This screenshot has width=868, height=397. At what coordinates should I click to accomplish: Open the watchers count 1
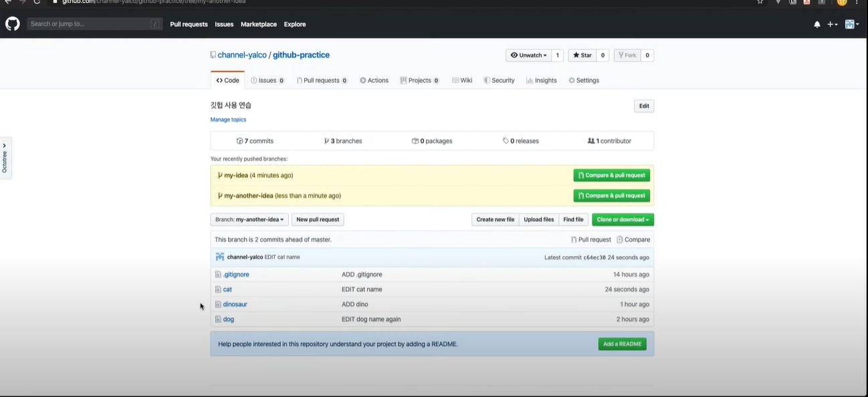(x=558, y=55)
